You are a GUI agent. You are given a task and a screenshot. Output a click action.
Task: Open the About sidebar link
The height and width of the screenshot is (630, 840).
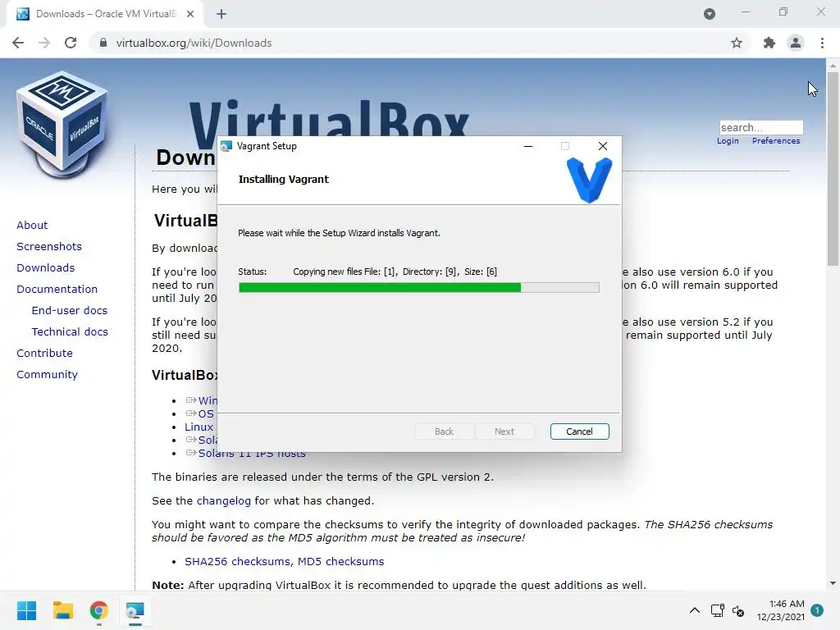[32, 225]
